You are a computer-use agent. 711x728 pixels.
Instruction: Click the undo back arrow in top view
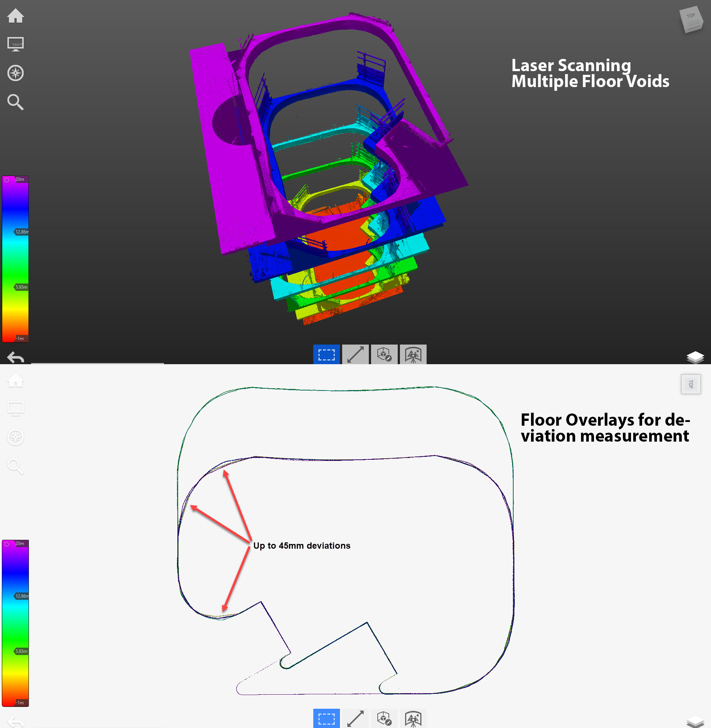click(15, 358)
